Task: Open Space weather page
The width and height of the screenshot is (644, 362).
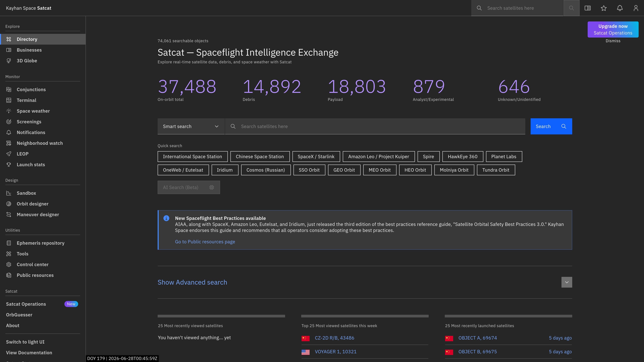Action: pos(43,111)
